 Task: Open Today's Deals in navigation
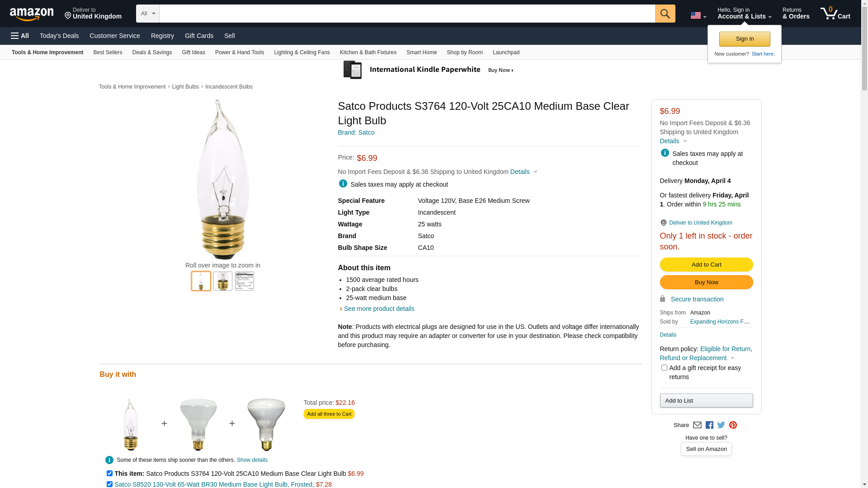59,36
